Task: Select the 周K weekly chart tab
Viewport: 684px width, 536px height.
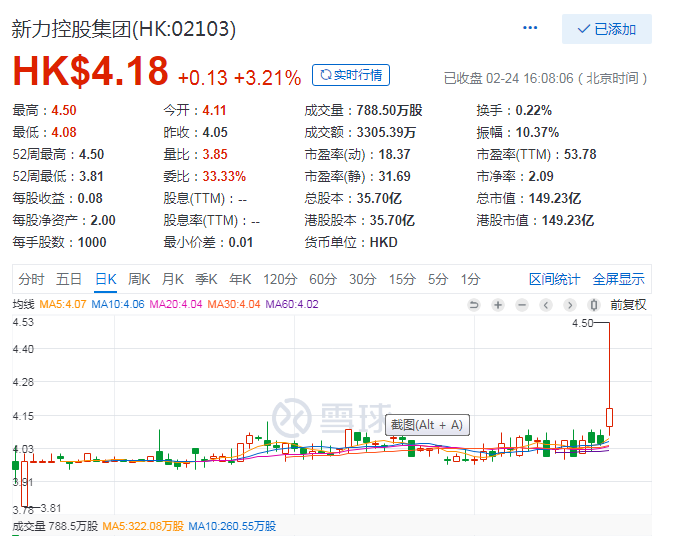Action: click(139, 279)
